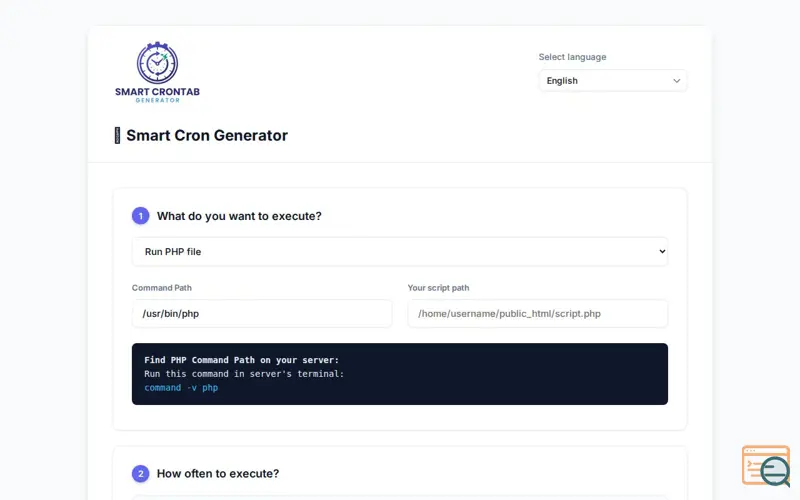This screenshot has width=800, height=500.
Task: Click the 'Smart Cron Generator' heading
Action: click(x=207, y=135)
